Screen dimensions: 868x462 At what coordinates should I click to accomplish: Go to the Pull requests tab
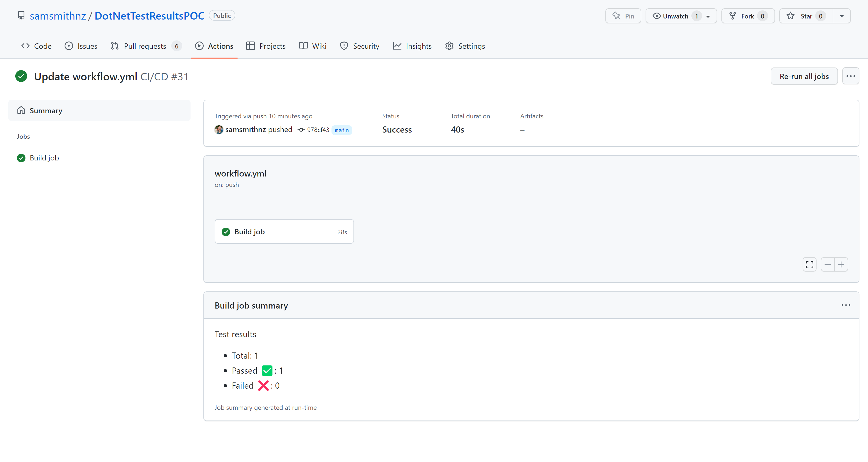pos(146,46)
